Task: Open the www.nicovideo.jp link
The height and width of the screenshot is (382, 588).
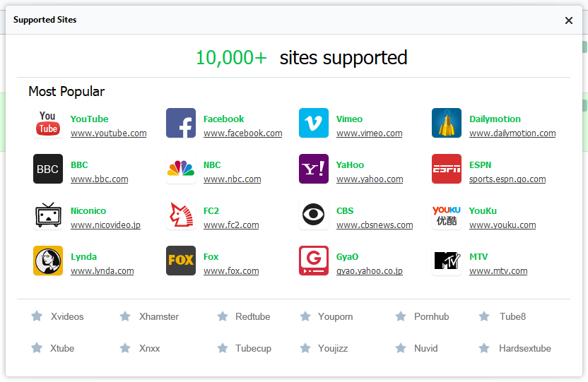Action: pyautogui.click(x=105, y=225)
